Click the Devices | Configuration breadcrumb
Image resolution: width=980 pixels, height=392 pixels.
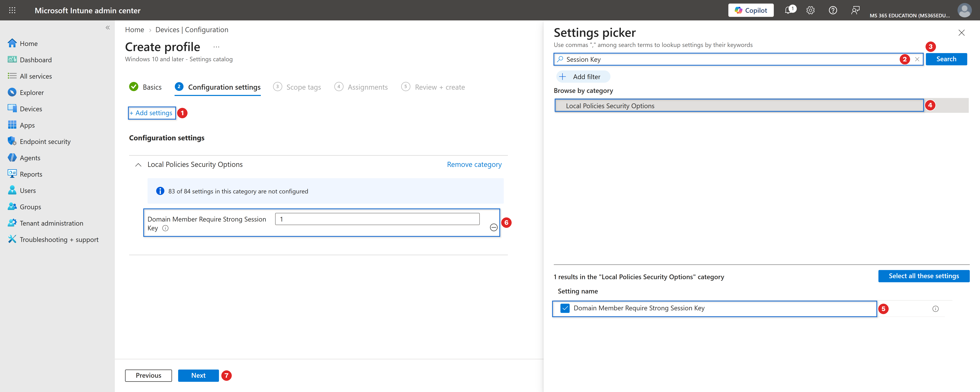pos(192,30)
